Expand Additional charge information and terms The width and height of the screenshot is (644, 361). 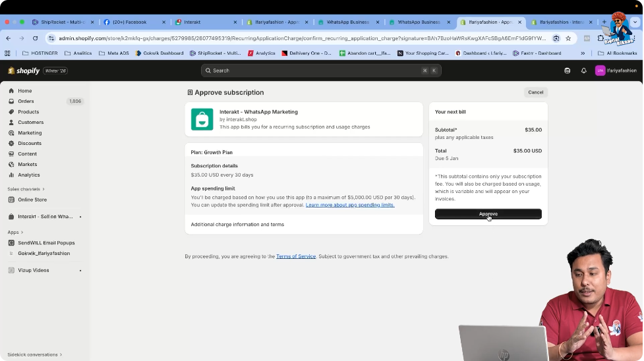pos(237,224)
